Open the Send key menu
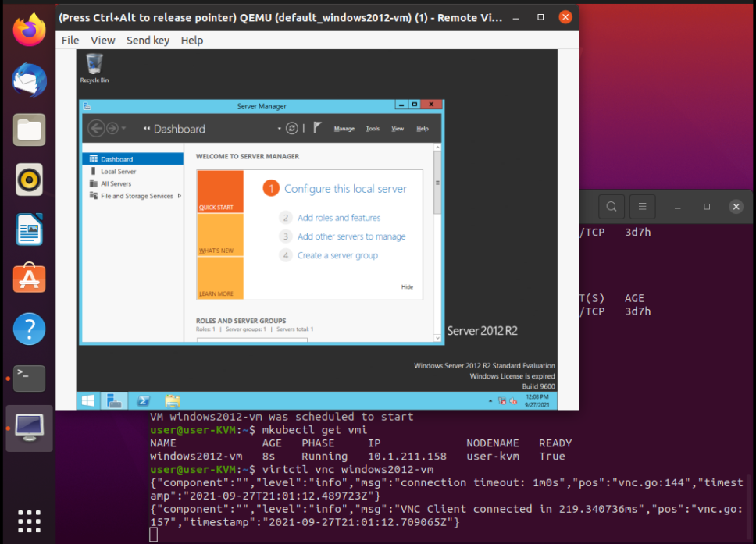Screen dimensions: 756x544 click(148, 41)
